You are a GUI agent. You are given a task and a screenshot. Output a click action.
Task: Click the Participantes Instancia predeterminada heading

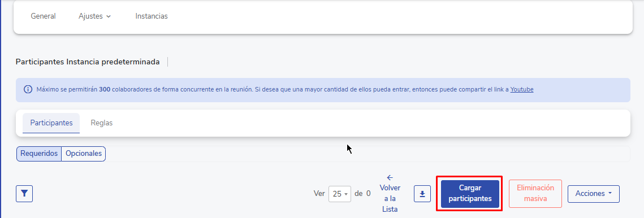tap(88, 62)
